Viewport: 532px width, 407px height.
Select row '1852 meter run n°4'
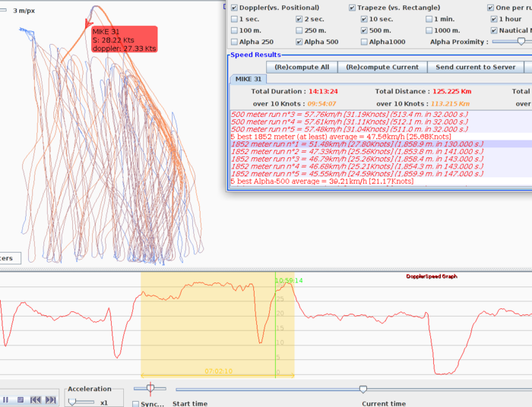tap(381, 166)
